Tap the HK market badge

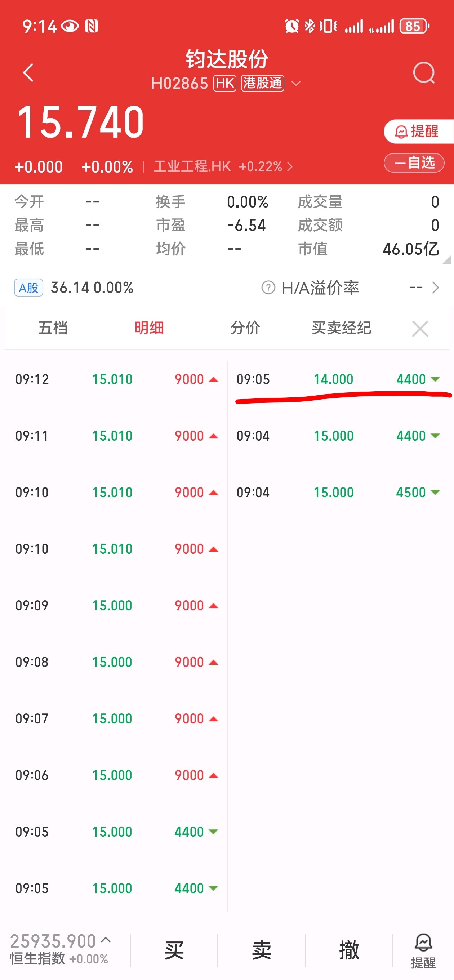(x=225, y=83)
